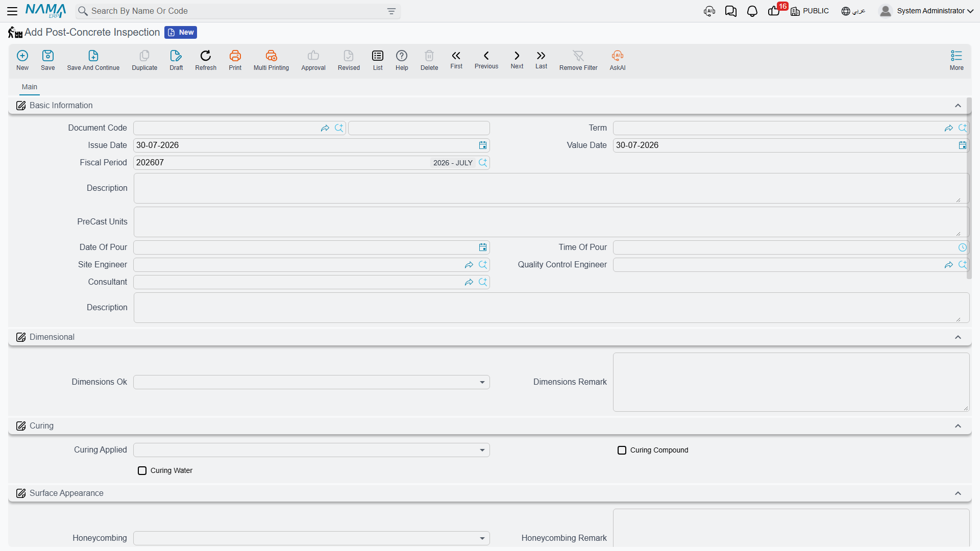Screen dimensions: 980x551
Task: Open search filter options icon
Action: [x=391, y=11]
